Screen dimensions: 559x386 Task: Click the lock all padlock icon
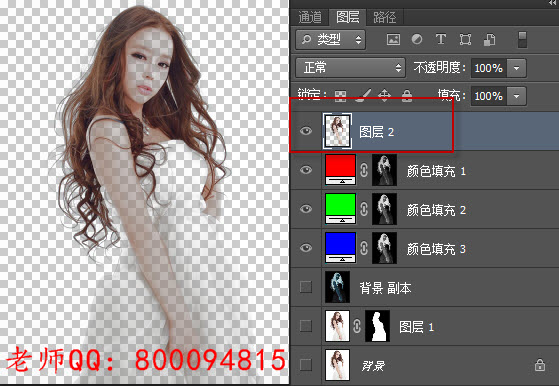[x=407, y=95]
